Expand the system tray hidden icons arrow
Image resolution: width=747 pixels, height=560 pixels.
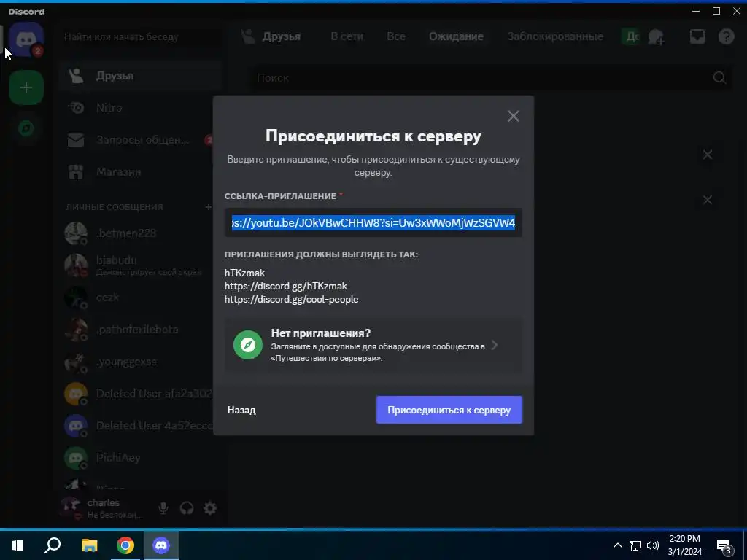[x=617, y=545]
